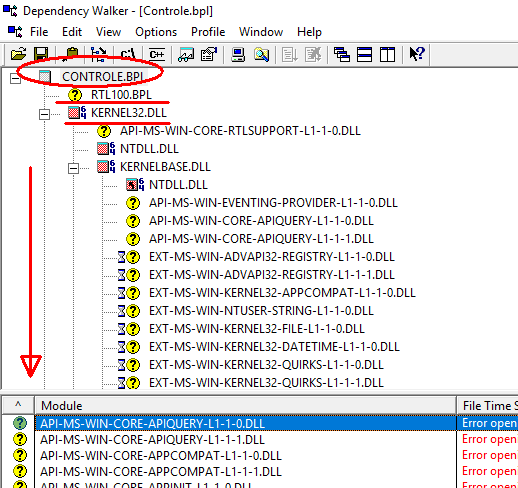Select EXT-MS-WIN-ADVAPI32-REGISTRY-L1-1-1.DLL tree item

click(x=272, y=275)
